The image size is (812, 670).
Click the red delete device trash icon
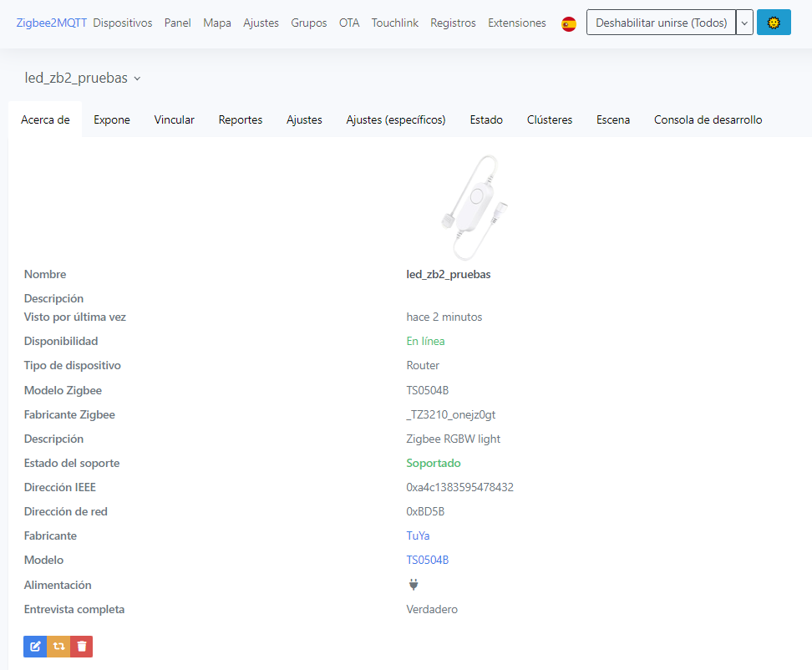click(81, 647)
